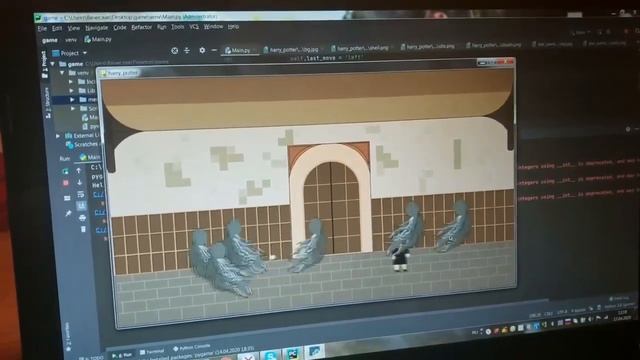Click the arched door in the game
640x360 pixels.
click(331, 198)
